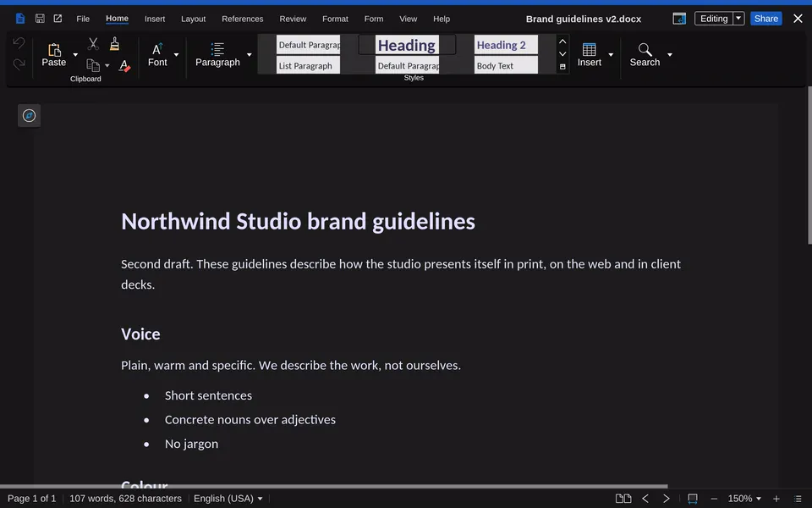Click the Share button

tap(766, 19)
